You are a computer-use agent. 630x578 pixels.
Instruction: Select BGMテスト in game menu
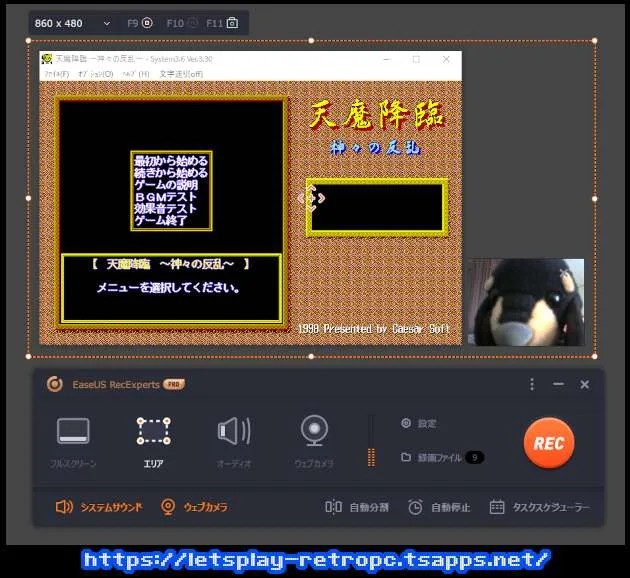click(166, 197)
